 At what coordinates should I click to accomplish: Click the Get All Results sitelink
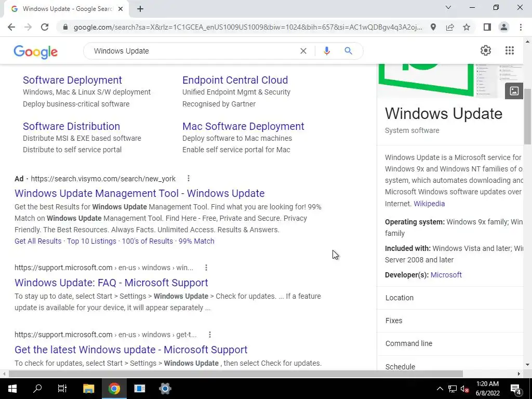coord(38,241)
